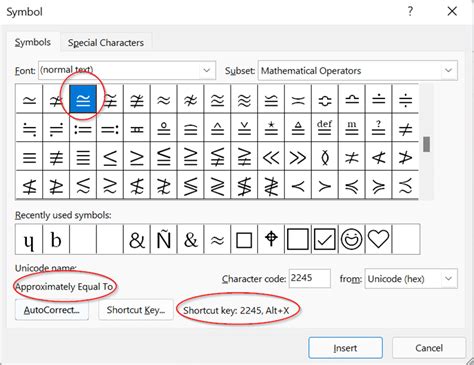Select the Not Equal To symbol
474x365 pixels.
405,128
